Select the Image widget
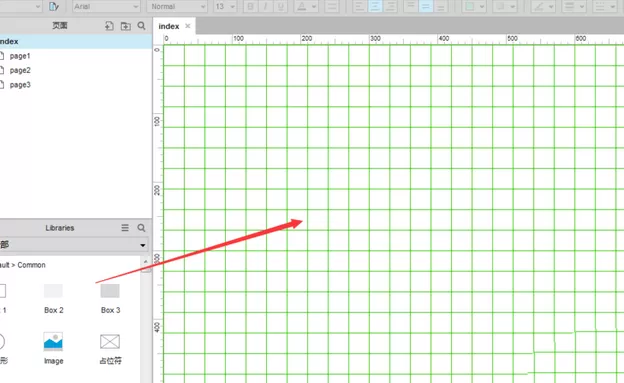Viewport: 624px width, 383px height. click(x=53, y=342)
